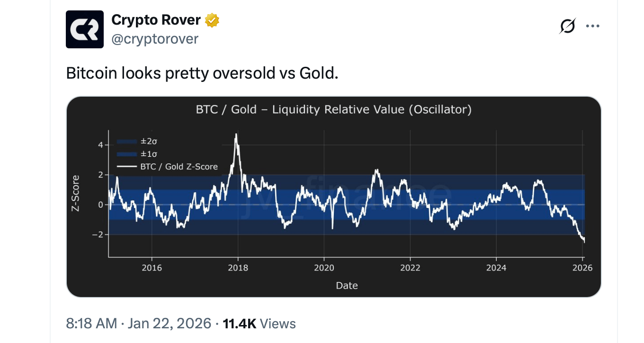The image size is (644, 343).
Task: Click the CR profile avatar
Action: coord(84,29)
